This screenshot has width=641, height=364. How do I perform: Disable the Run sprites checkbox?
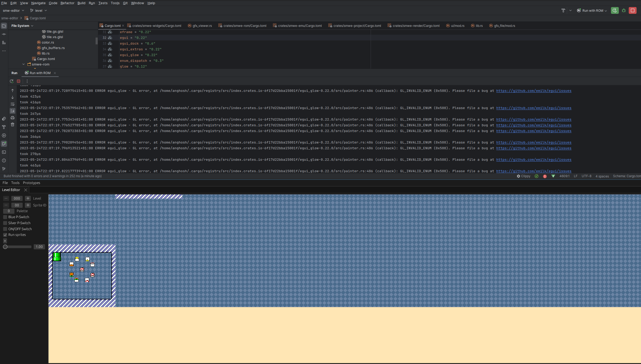[5, 235]
